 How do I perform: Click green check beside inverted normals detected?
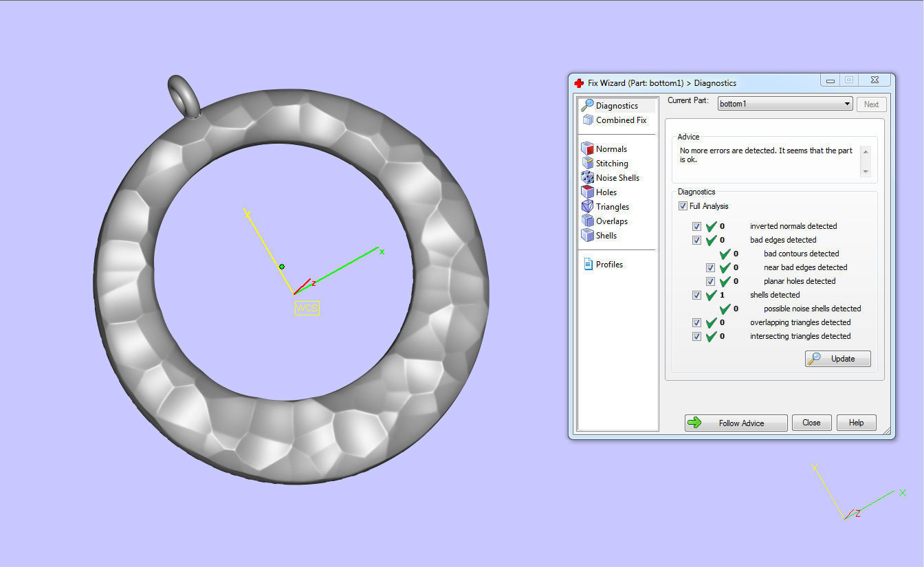point(712,226)
